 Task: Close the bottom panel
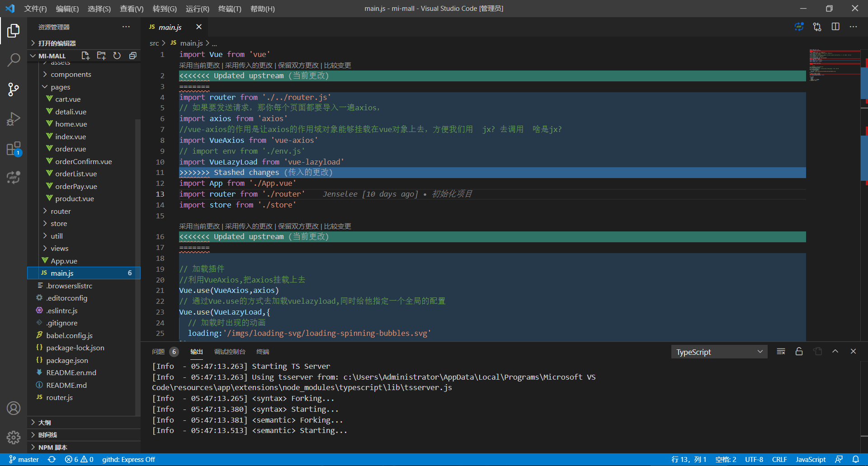coord(854,351)
